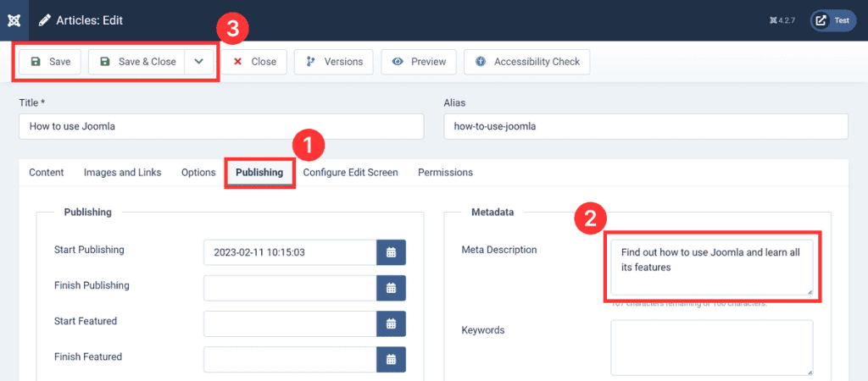868x381 pixels.
Task: Switch to the Content tab
Action: click(x=47, y=173)
